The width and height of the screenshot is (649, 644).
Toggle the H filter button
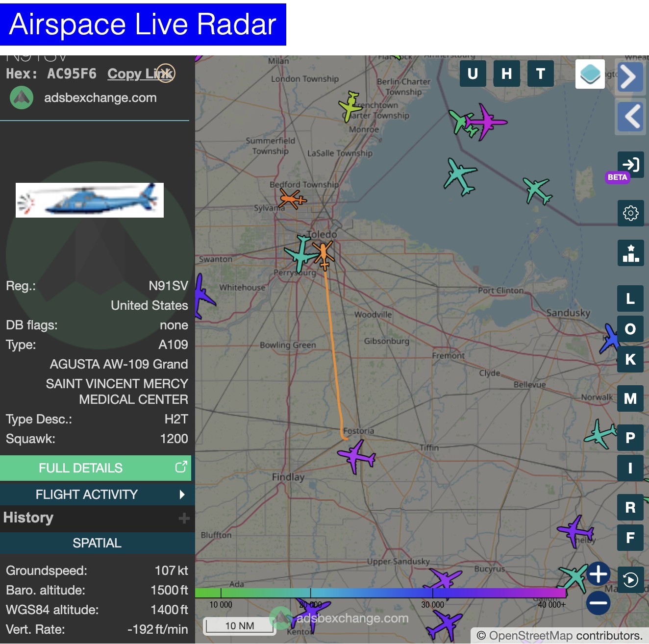[x=506, y=74]
